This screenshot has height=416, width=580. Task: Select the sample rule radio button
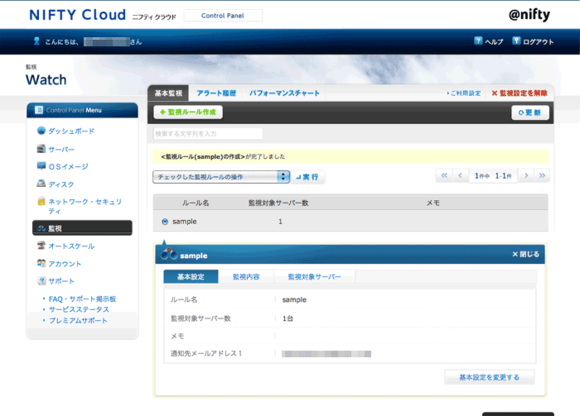click(x=165, y=221)
